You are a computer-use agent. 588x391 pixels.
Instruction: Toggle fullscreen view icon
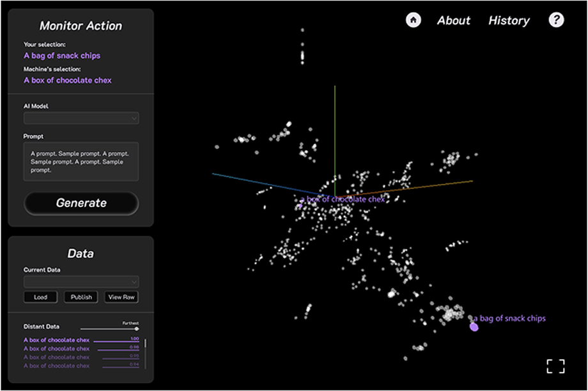[555, 366]
